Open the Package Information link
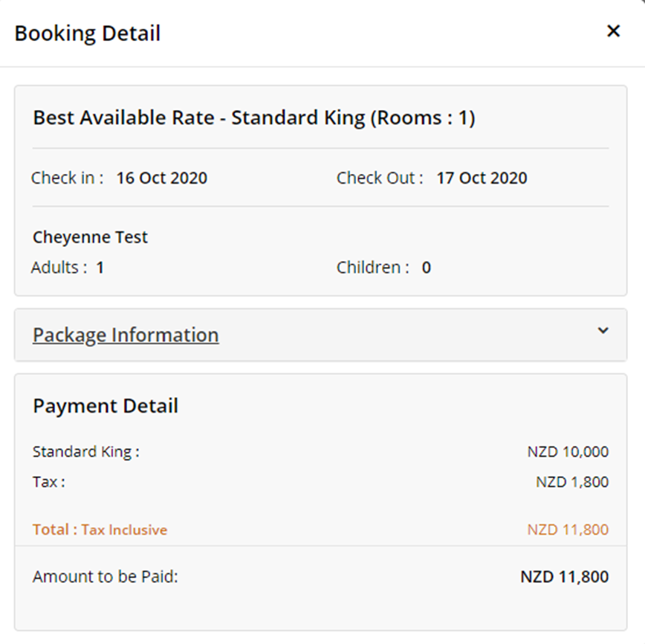This screenshot has width=645, height=644. [x=126, y=335]
